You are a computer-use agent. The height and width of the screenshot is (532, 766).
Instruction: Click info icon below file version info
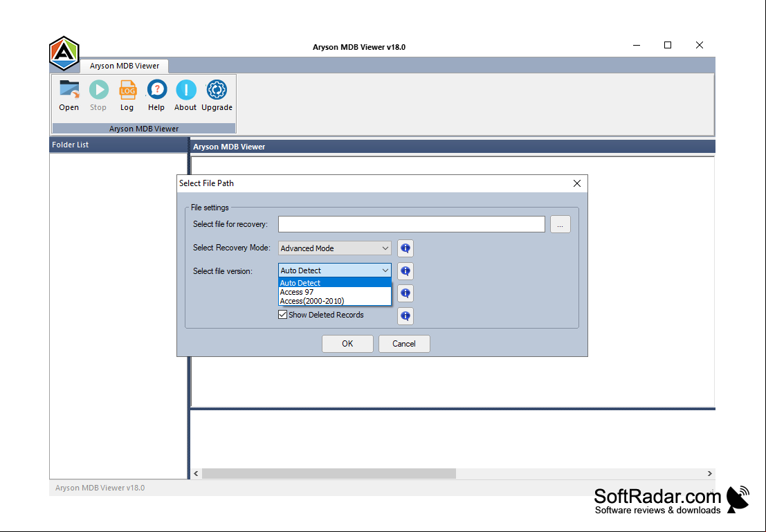pyautogui.click(x=405, y=293)
